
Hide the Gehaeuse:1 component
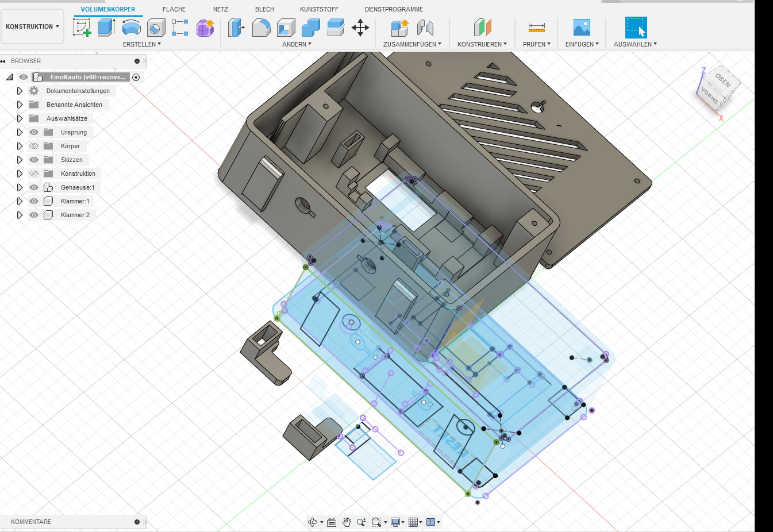[x=34, y=187]
